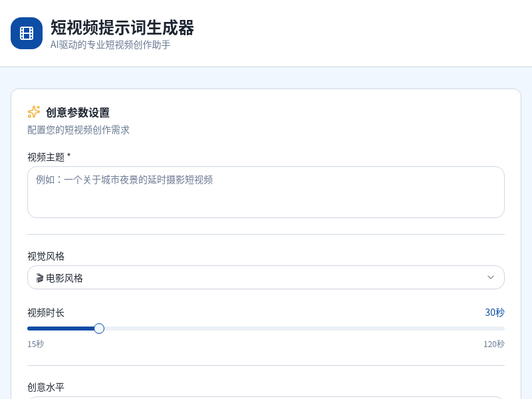Image resolution: width=532 pixels, height=399 pixels.
Task: Click the 创意参数设置 card heading
Action: (78, 112)
